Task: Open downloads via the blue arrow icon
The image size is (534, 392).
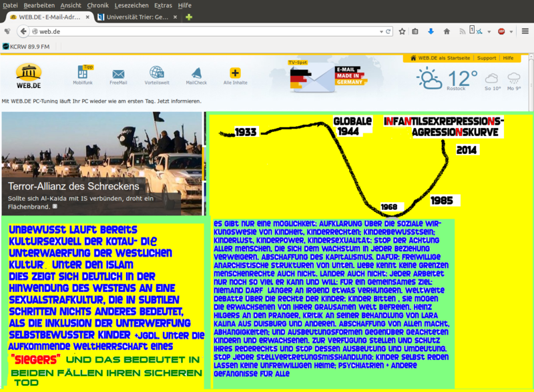Action: coord(431,31)
